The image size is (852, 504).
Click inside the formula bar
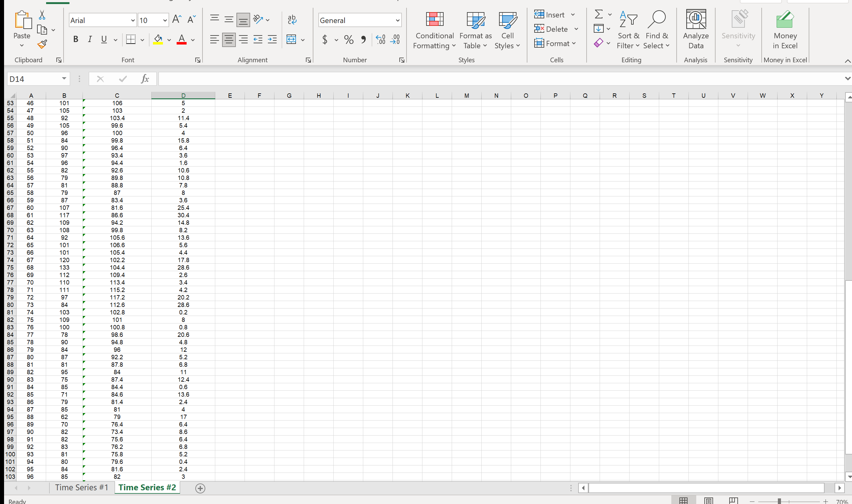coord(408,78)
